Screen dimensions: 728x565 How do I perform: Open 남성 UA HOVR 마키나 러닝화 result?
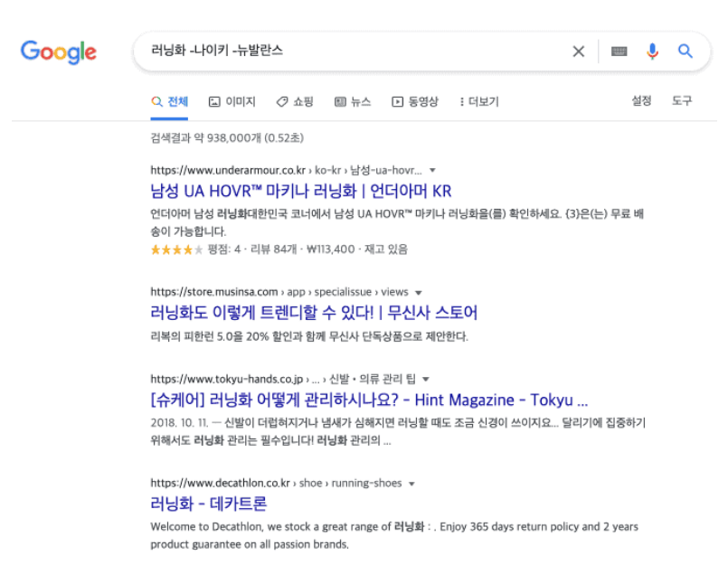[301, 191]
